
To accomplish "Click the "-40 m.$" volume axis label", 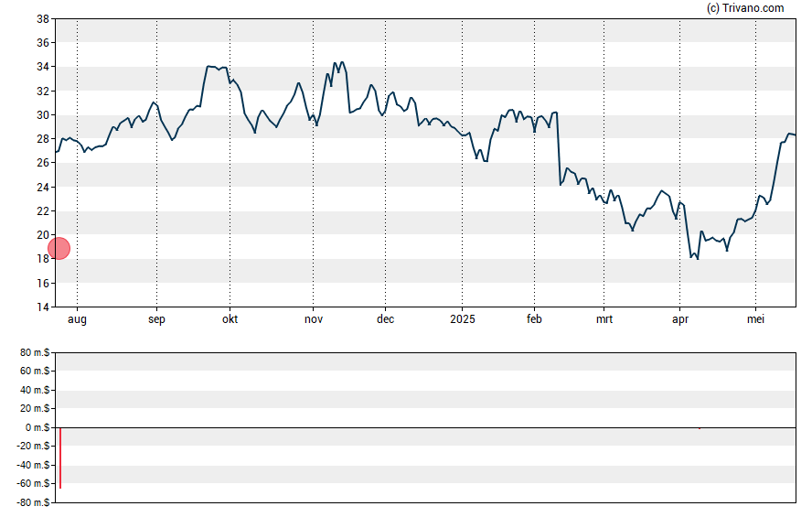I will 33,465.
